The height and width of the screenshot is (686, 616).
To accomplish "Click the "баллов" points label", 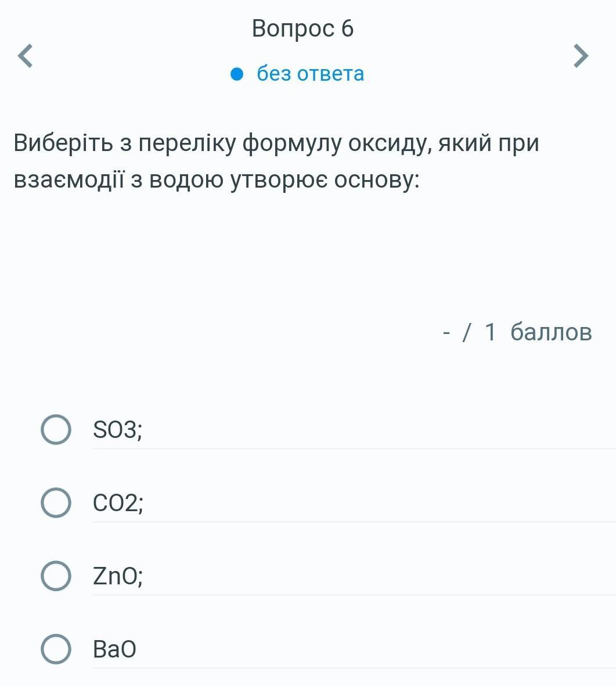I will point(551,332).
